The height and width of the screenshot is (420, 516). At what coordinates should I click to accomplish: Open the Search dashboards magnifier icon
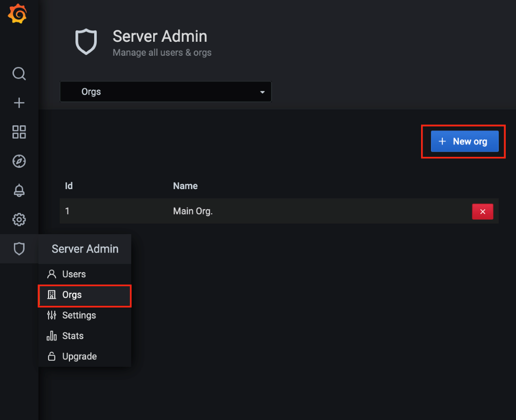pos(19,73)
